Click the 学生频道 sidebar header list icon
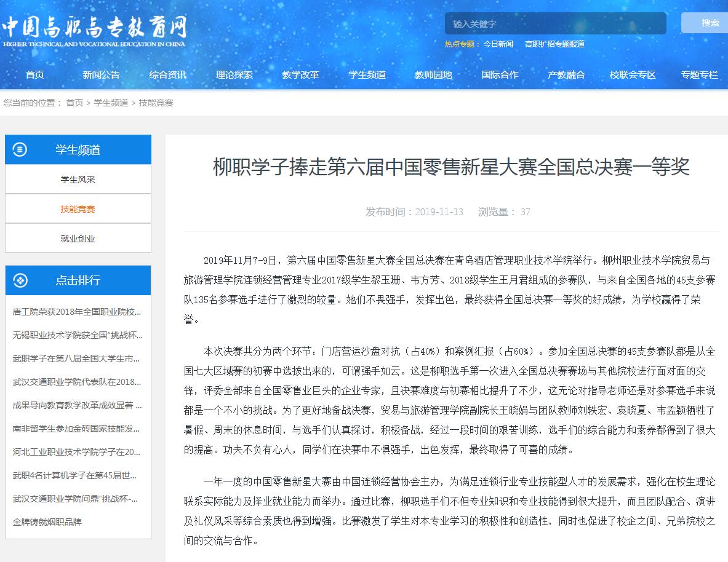 pos(20,149)
